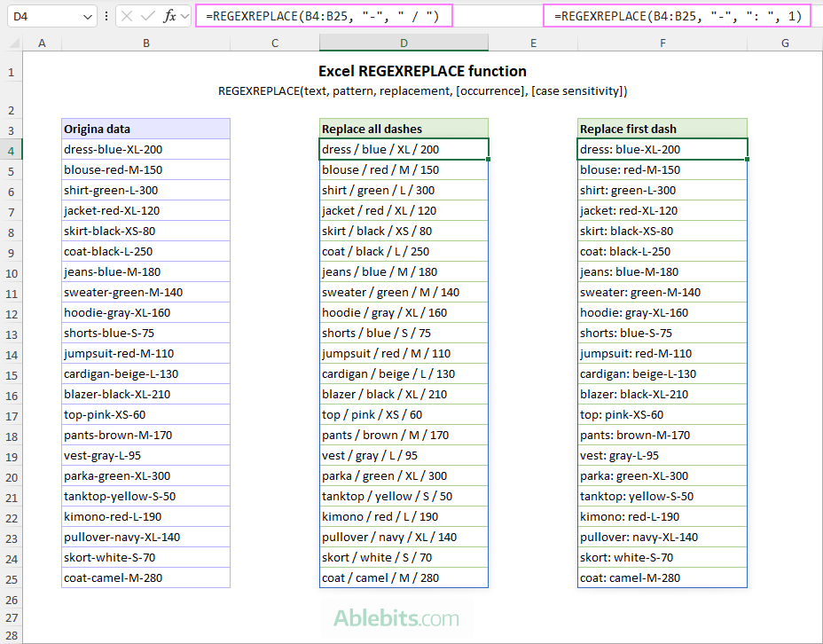
Task: Select cell 'shirt-green-L-300'
Action: pyautogui.click(x=146, y=190)
